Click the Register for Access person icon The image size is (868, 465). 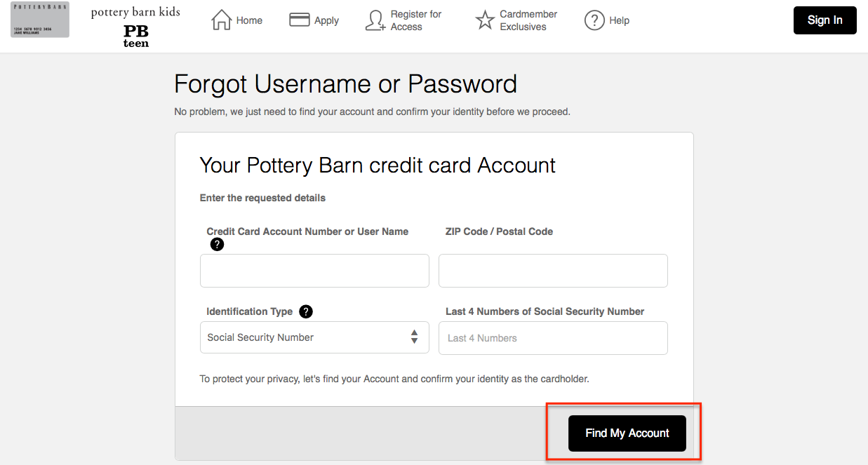pyautogui.click(x=375, y=20)
